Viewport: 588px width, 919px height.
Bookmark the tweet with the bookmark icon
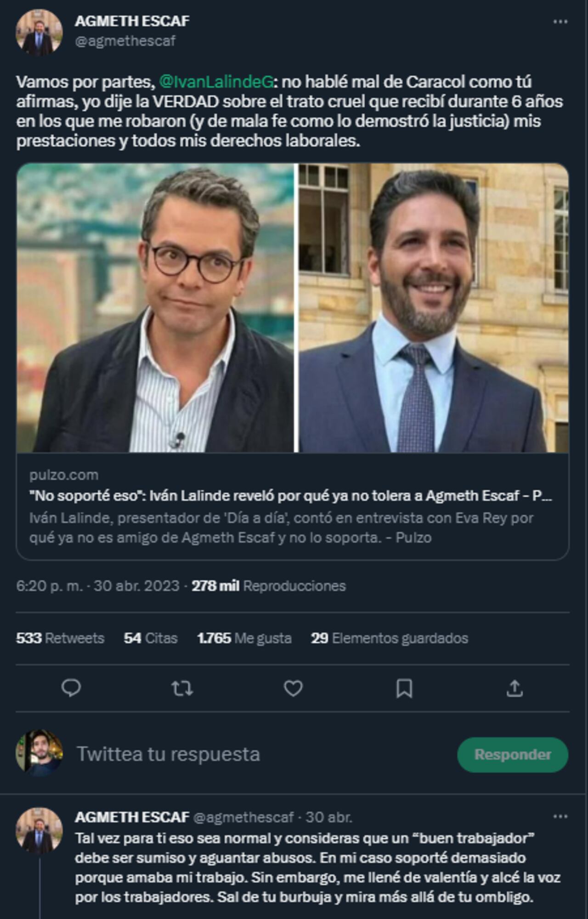(x=404, y=688)
